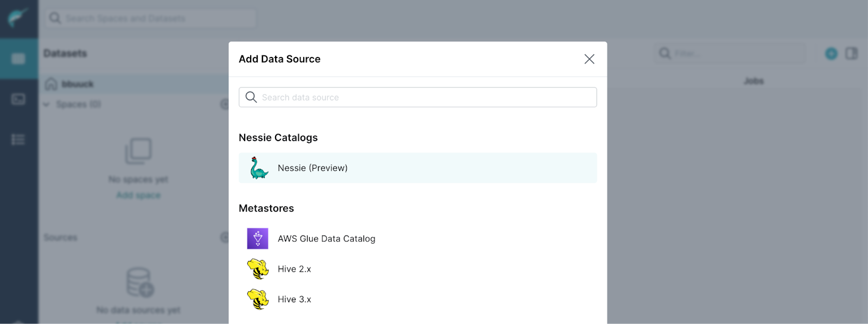Viewport: 868px width, 324px height.
Task: Close the Add Data Source dialog
Action: pos(589,59)
